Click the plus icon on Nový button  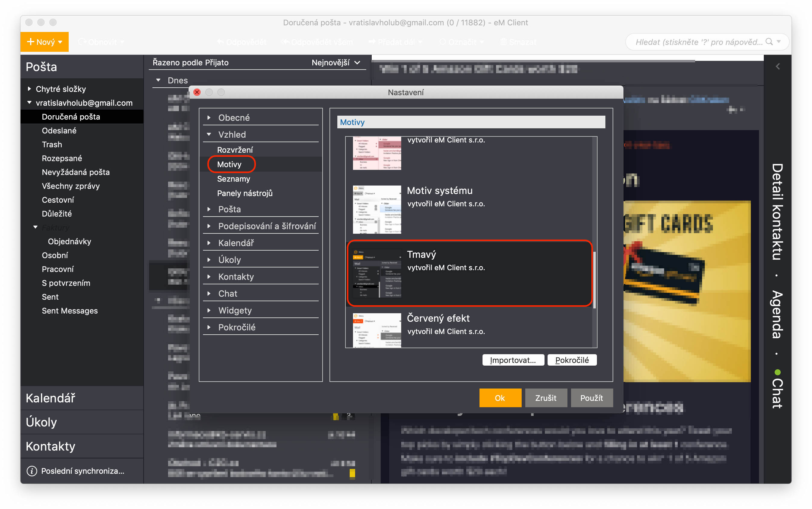point(31,42)
